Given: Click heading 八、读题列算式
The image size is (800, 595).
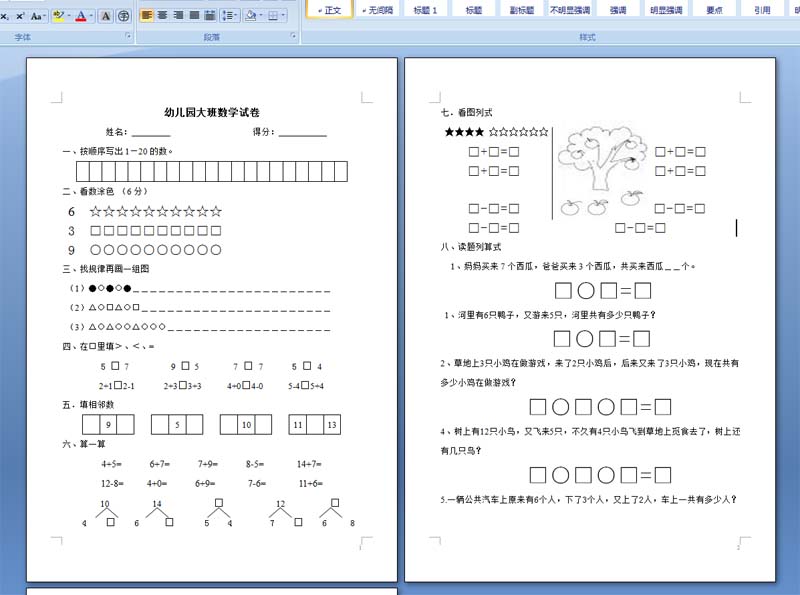Looking at the screenshot, I should [470, 246].
